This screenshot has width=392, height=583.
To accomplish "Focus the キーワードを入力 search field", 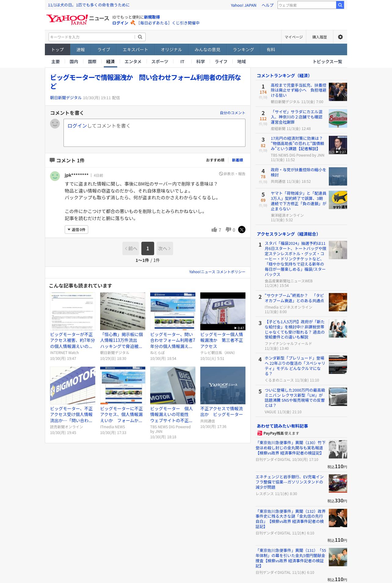I will tap(92, 37).
